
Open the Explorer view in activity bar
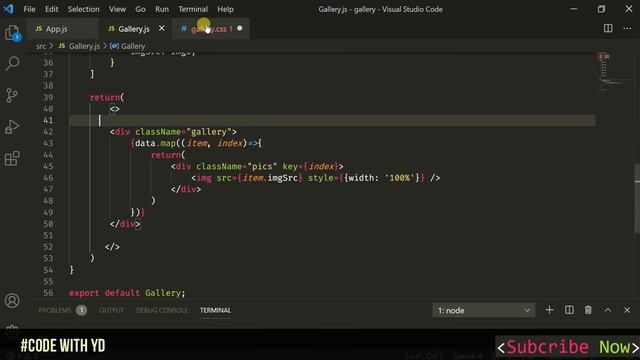12,33
